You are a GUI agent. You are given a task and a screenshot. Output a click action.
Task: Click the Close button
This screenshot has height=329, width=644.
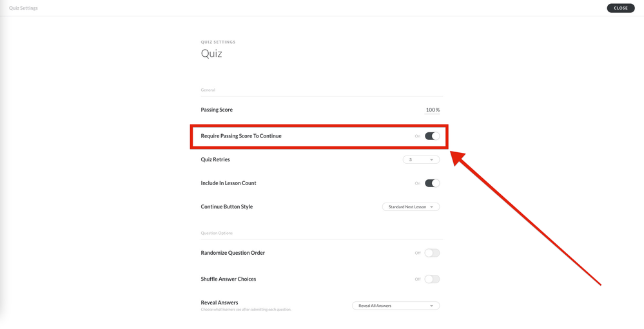pos(620,8)
